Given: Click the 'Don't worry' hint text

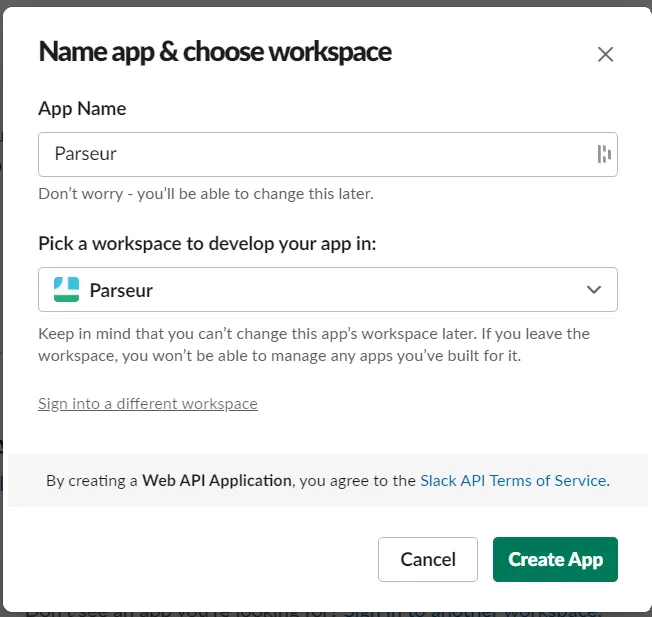Looking at the screenshot, I should coord(206,194).
